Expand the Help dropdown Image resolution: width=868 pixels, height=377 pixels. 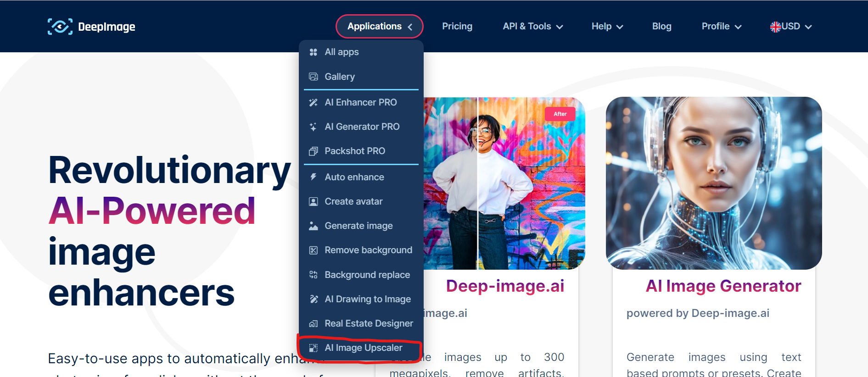(x=607, y=26)
